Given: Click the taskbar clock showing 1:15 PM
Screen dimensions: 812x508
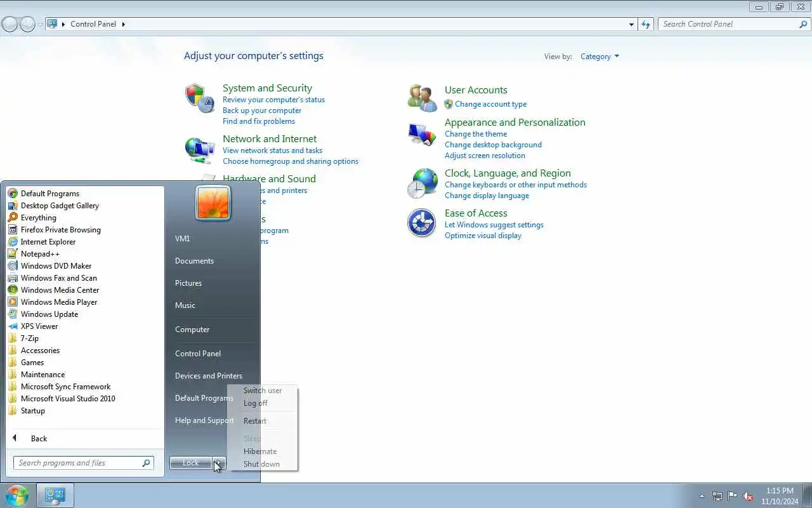Looking at the screenshot, I should [780, 491].
